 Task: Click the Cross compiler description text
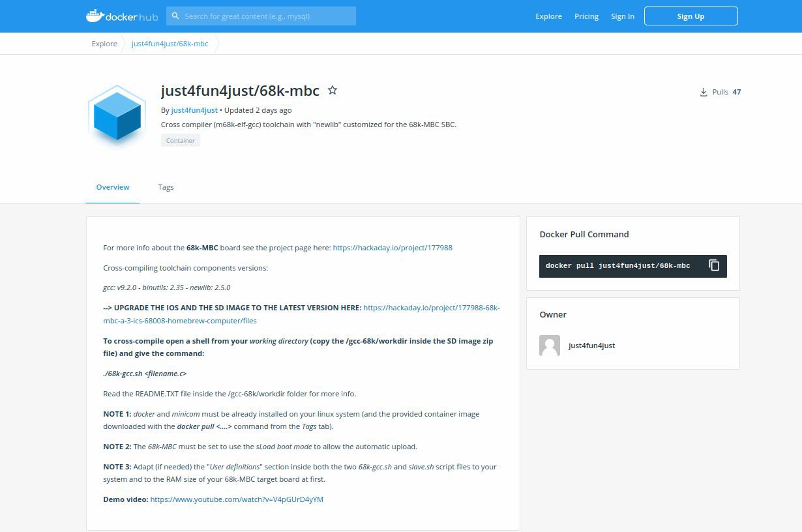point(308,125)
